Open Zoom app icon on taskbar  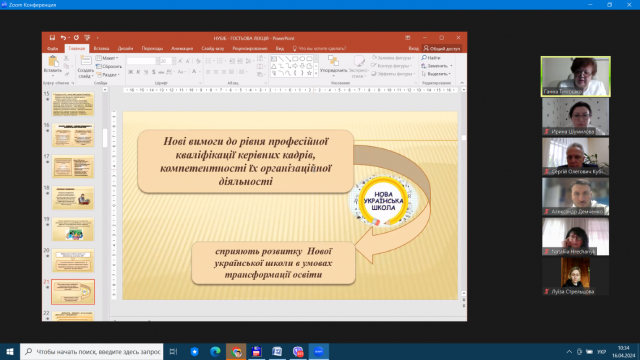click(x=319, y=351)
